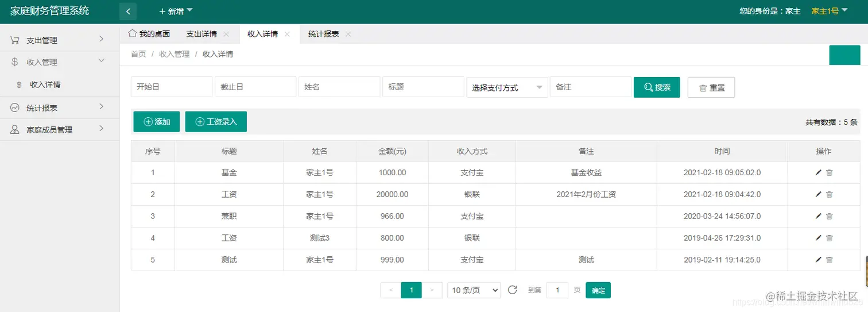
Task: Click the 966.00 amount cell
Action: [392, 216]
